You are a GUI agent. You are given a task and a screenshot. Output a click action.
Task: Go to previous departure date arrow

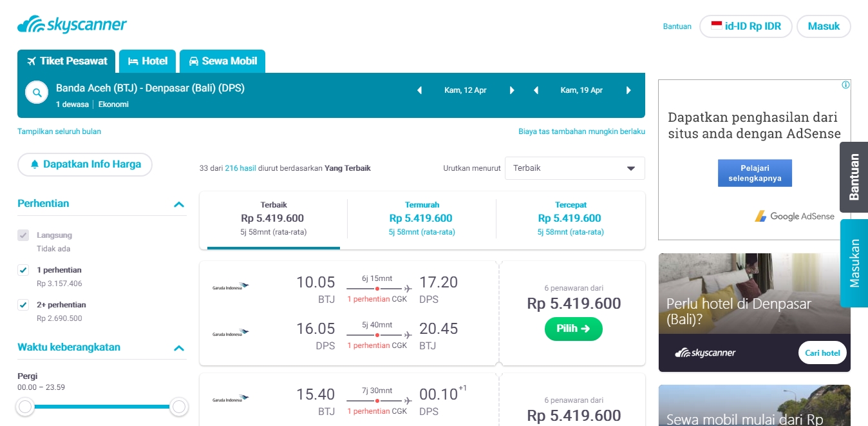[420, 90]
